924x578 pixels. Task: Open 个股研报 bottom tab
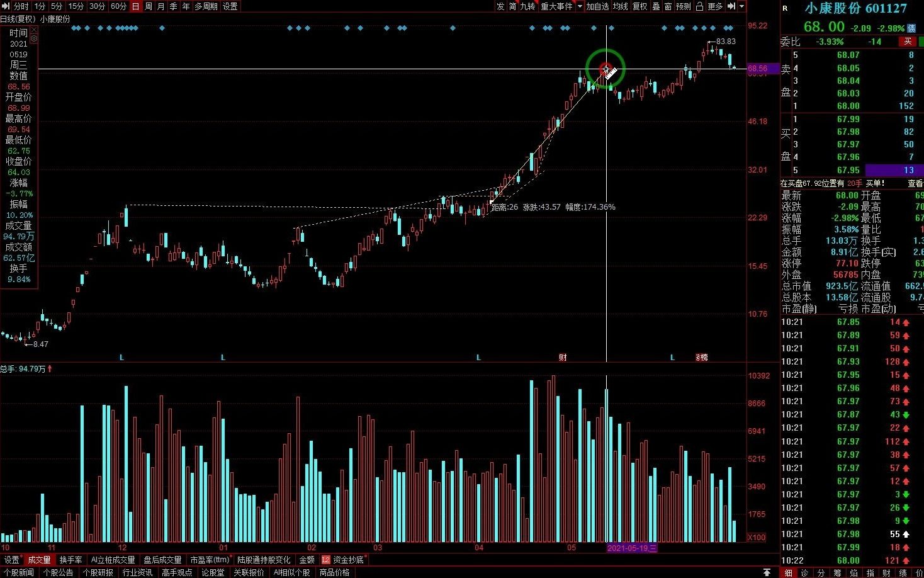(98, 572)
